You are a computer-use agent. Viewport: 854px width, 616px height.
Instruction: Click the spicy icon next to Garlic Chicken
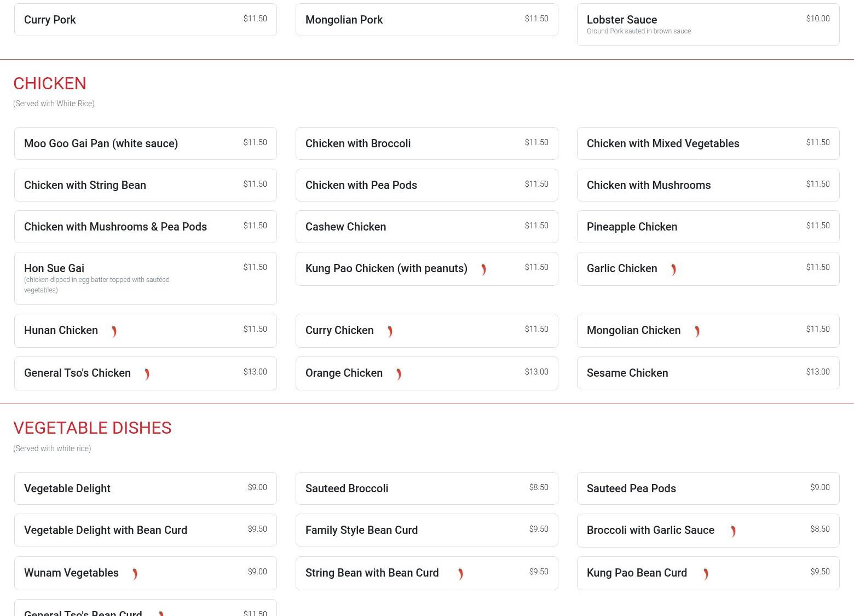click(673, 269)
